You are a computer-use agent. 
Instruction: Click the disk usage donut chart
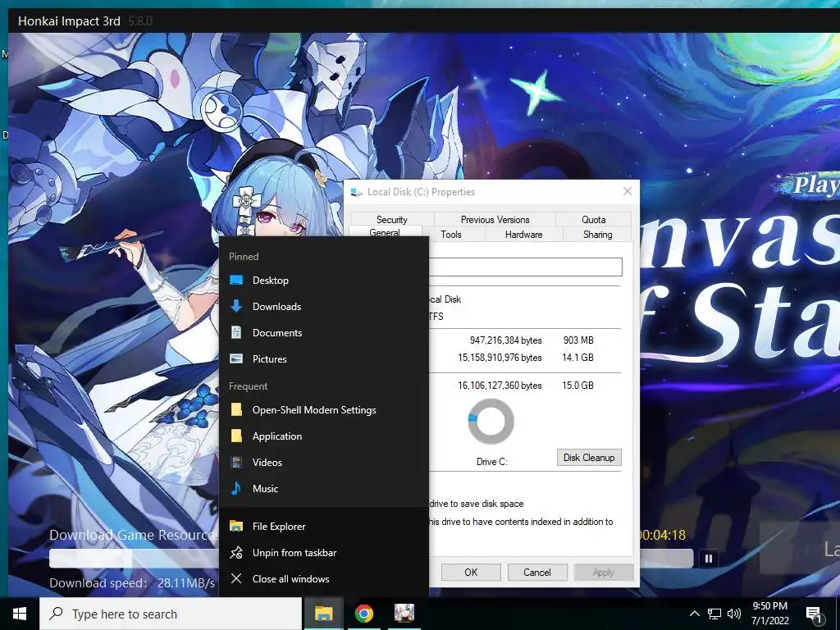pos(491,421)
